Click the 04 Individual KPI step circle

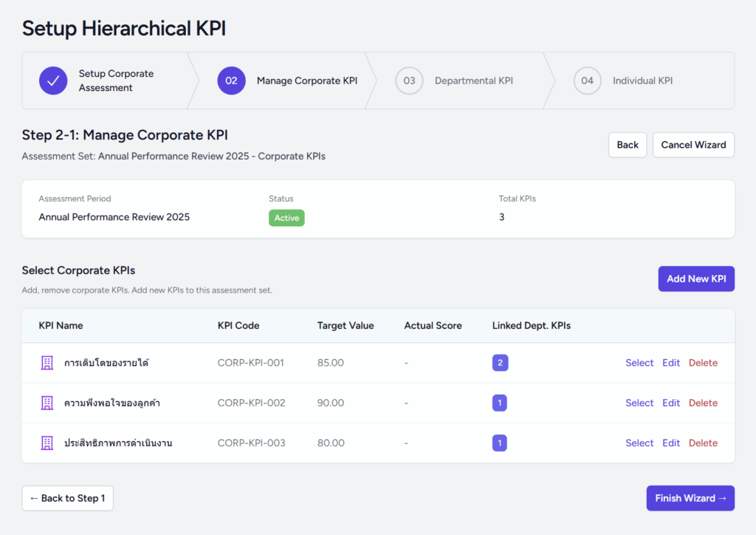click(x=587, y=81)
